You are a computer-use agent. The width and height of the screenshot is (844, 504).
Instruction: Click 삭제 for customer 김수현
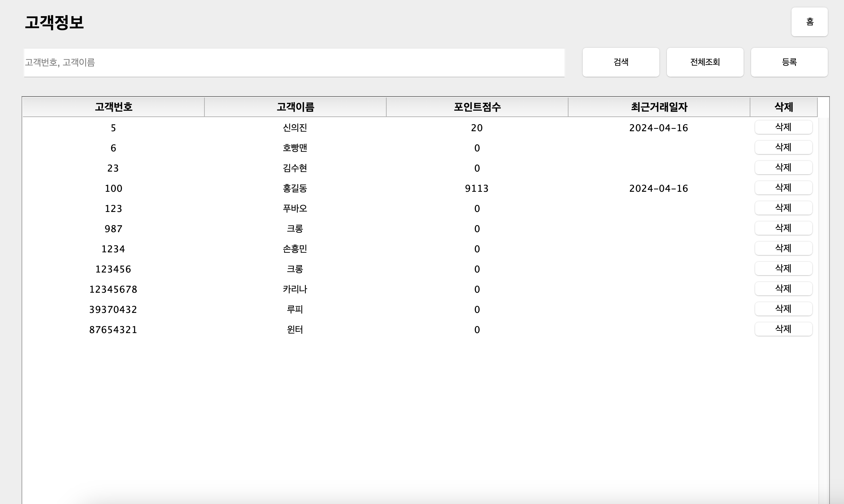point(783,168)
